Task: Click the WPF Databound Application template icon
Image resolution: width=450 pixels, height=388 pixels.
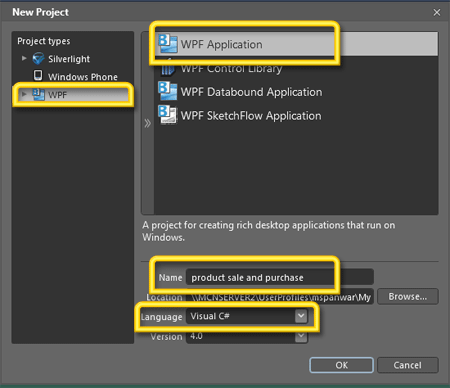Action: 167,91
